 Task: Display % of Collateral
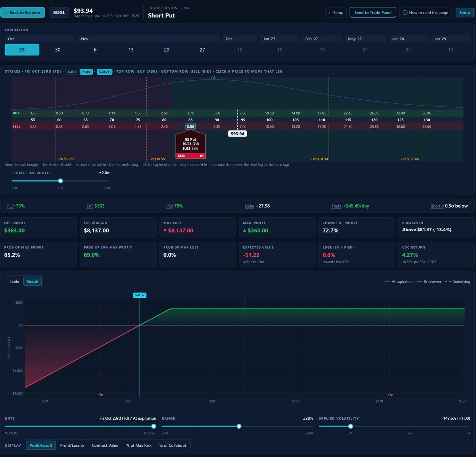click(x=173, y=445)
